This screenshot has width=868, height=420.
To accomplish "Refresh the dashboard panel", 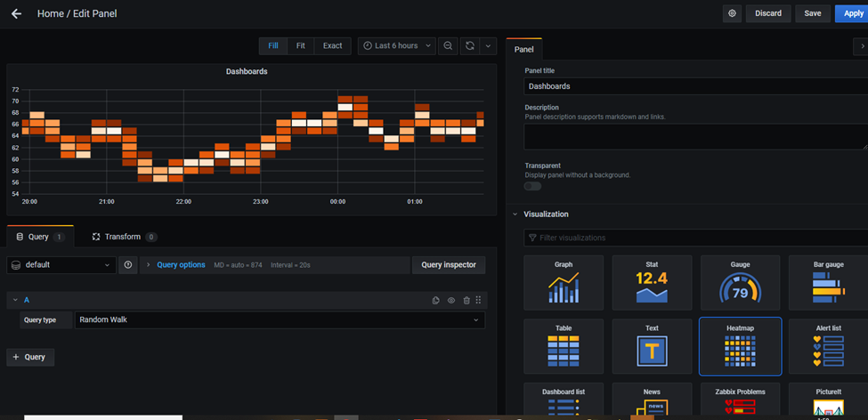I will pyautogui.click(x=469, y=46).
